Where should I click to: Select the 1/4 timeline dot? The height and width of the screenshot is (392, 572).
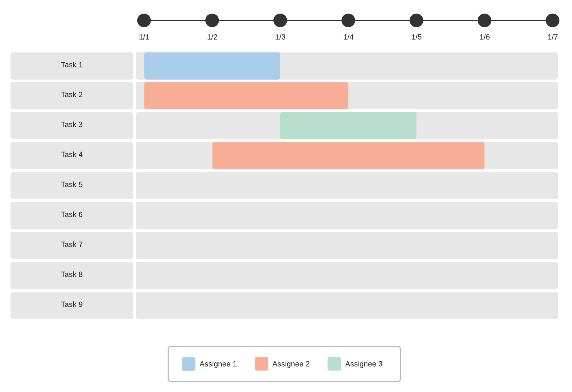[348, 20]
